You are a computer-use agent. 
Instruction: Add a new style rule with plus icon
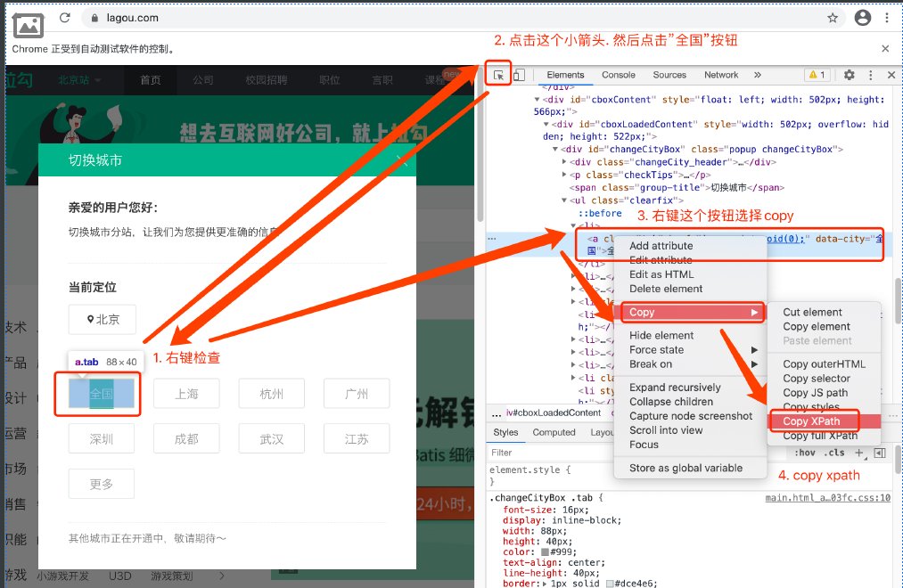click(x=858, y=453)
